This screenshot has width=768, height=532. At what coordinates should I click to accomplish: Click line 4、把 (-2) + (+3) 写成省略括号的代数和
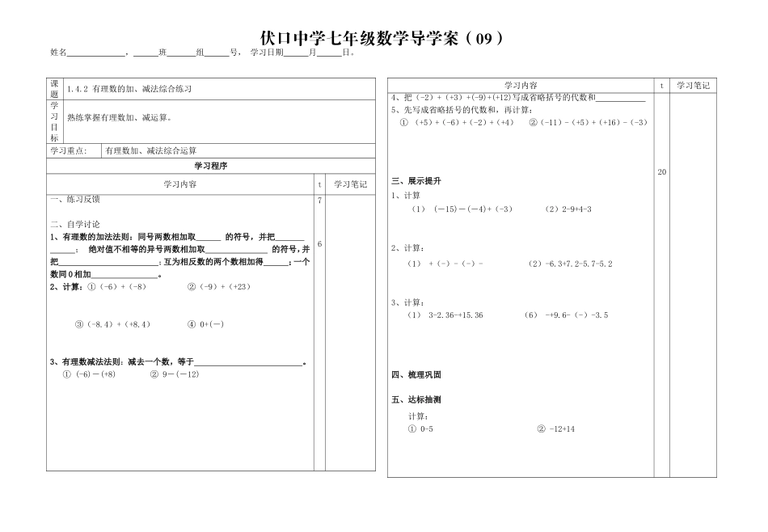[518, 98]
